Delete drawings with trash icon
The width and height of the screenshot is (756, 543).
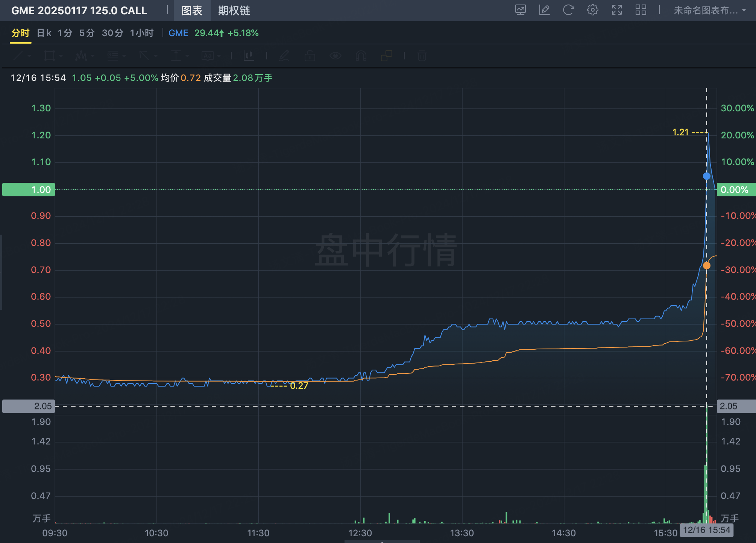point(422,56)
